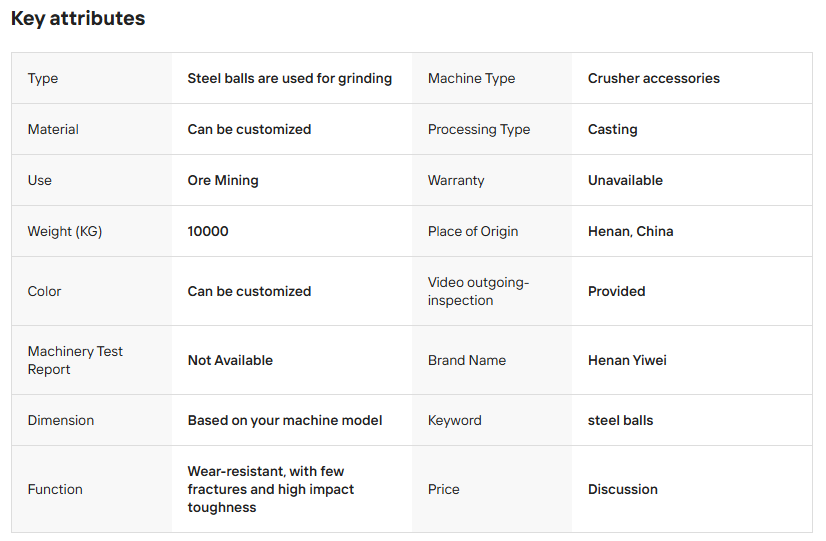
Task: Click 'Based on your machine model' text
Action: point(285,420)
